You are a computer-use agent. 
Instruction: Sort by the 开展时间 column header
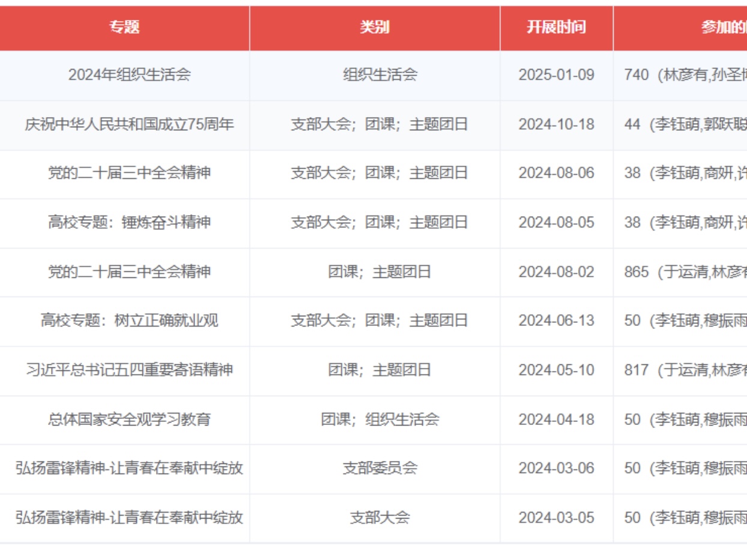pyautogui.click(x=556, y=28)
